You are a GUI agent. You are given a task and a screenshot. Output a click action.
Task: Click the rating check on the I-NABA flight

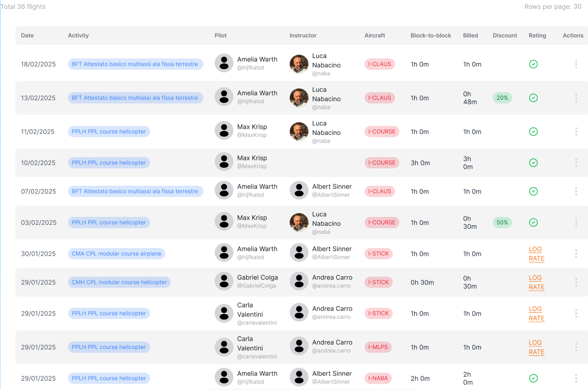[533, 378]
